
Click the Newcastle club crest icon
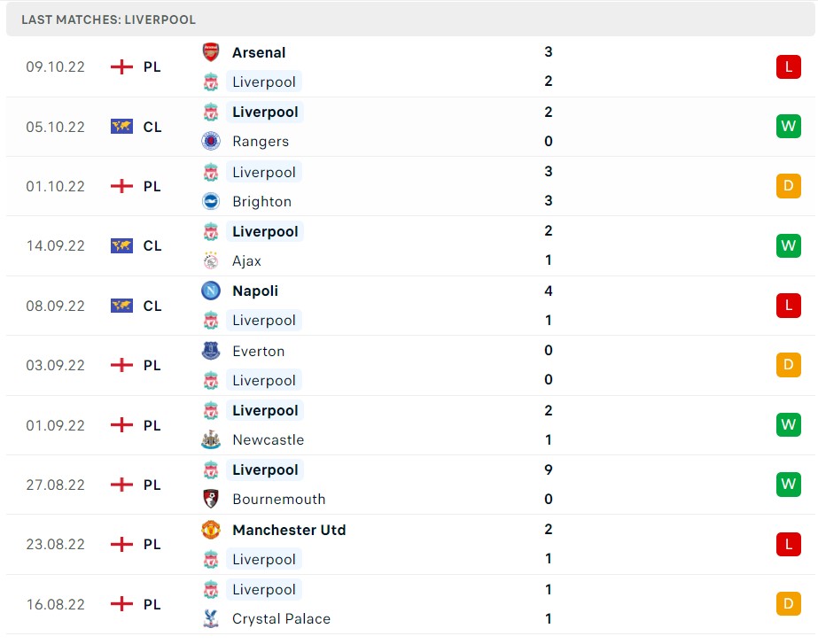tap(210, 439)
